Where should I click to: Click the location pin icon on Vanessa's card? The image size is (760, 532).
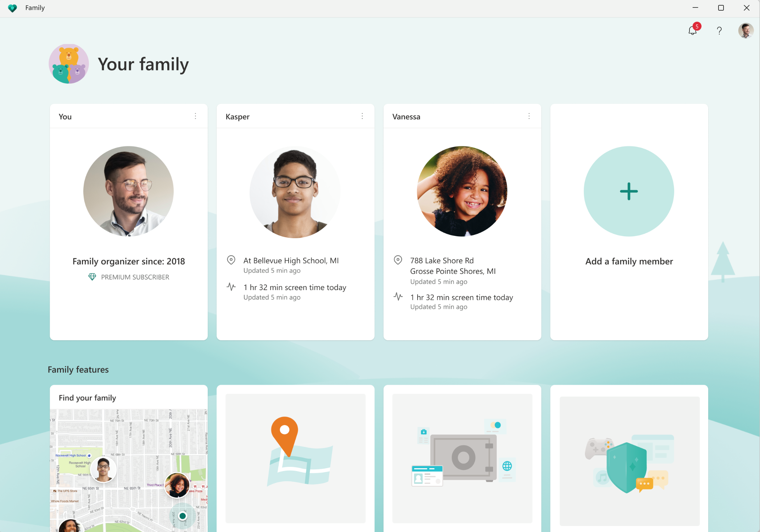tap(398, 260)
